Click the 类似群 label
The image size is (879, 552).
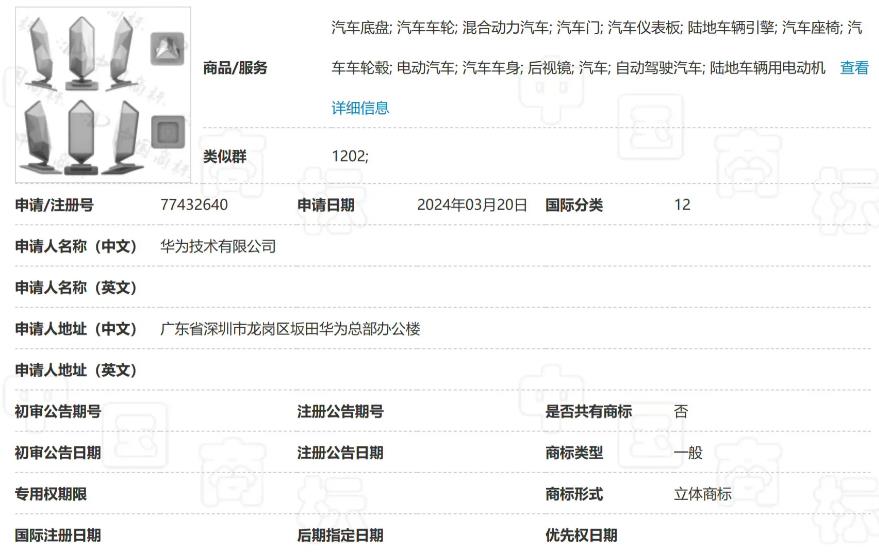point(225,156)
